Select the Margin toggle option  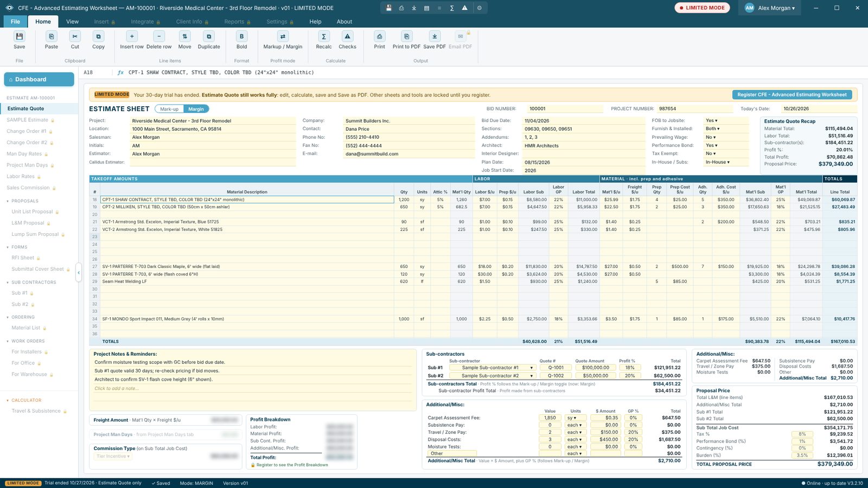click(x=196, y=109)
